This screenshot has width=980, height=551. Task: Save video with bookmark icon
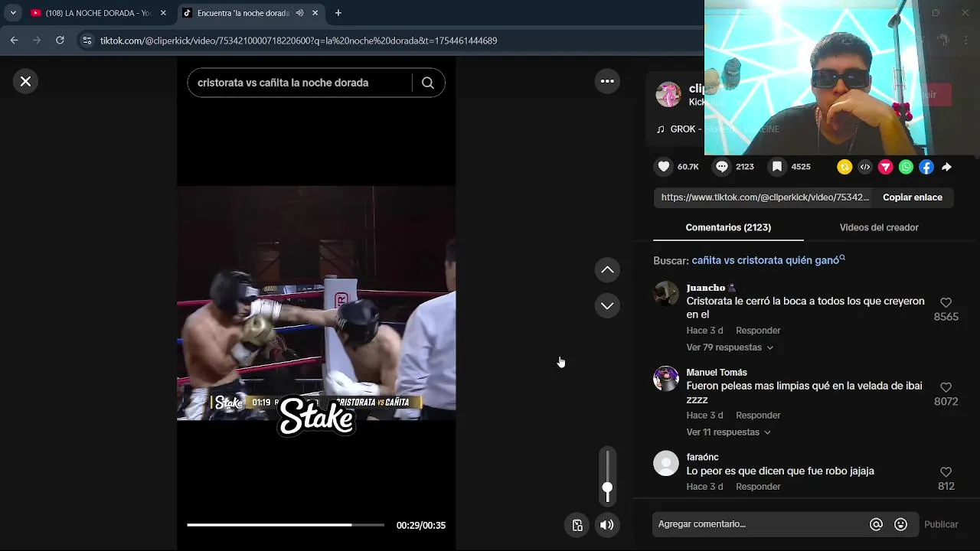pos(777,166)
